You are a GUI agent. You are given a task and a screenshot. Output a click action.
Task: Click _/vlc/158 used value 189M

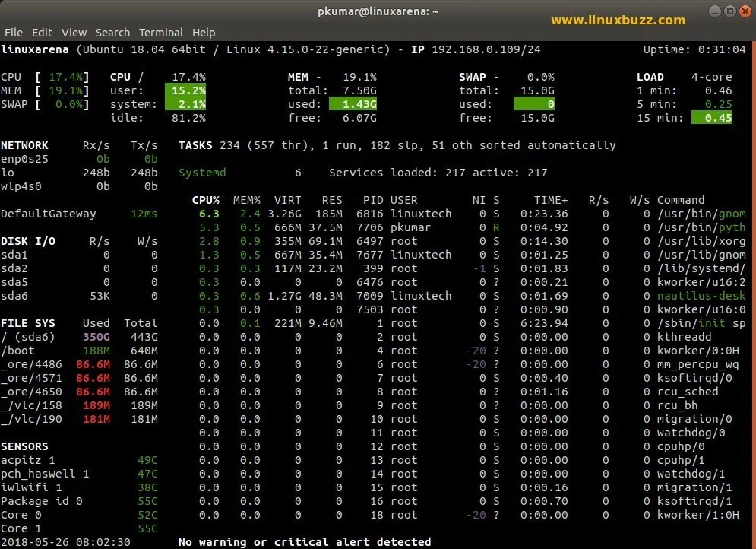tap(96, 406)
